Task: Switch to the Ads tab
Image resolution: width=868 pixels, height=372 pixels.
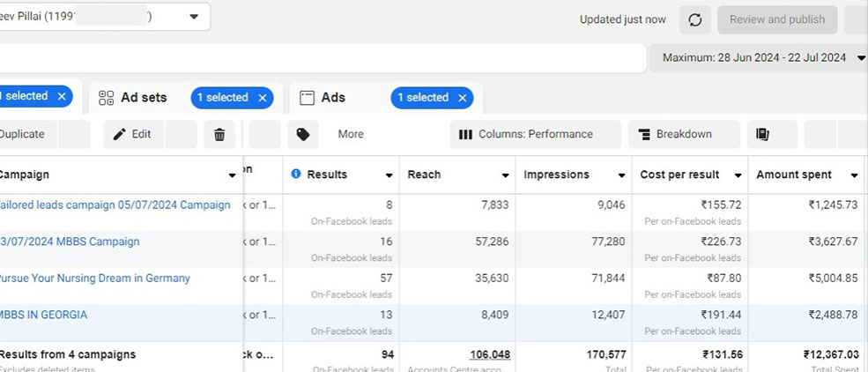Action: tap(332, 98)
